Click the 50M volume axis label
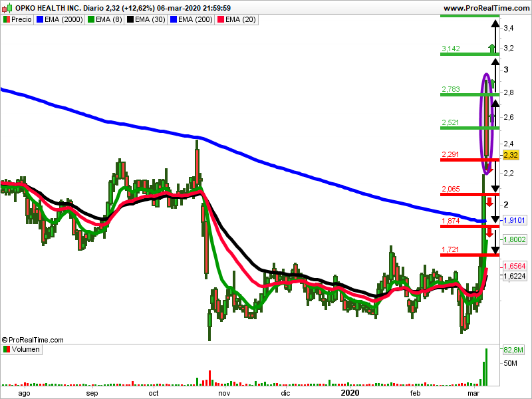 pyautogui.click(x=510, y=363)
